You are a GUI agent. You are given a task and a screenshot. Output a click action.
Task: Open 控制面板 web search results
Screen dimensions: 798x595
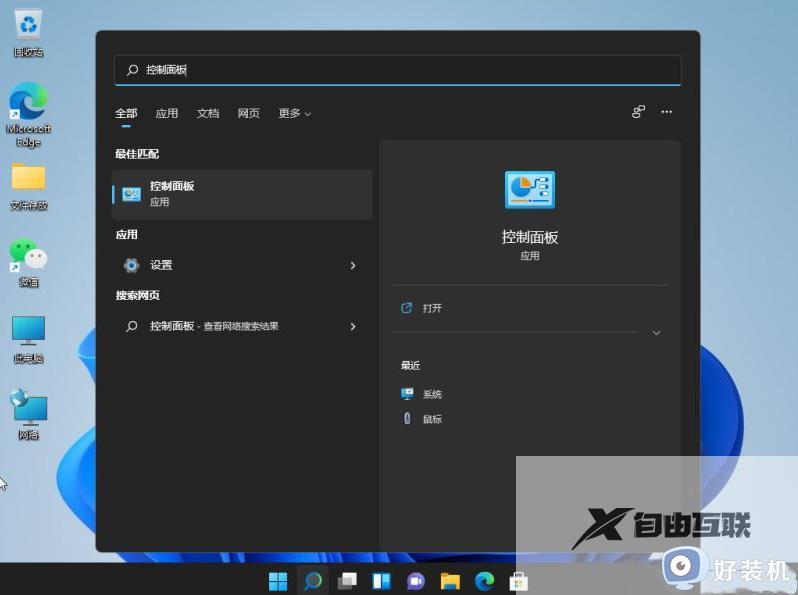coord(242,326)
